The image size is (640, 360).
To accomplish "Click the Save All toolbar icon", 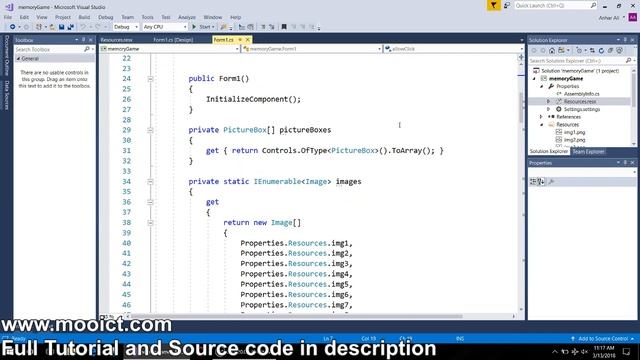I will tap(71, 27).
